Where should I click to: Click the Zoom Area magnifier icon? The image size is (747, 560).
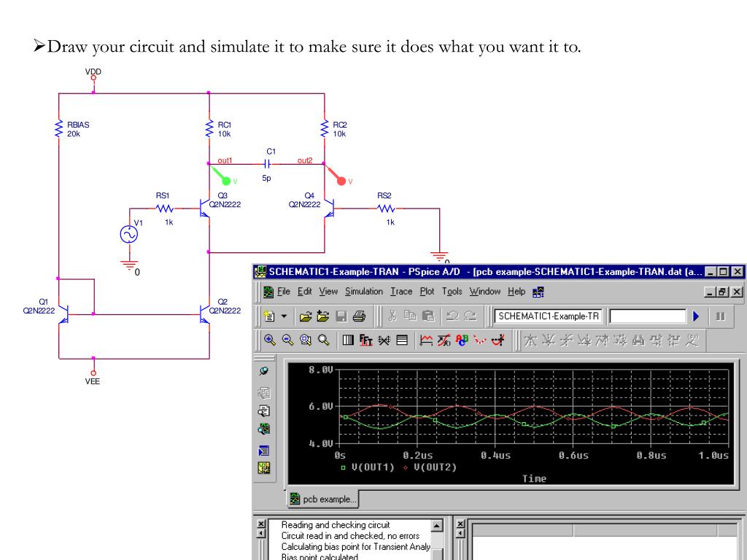click(306, 340)
